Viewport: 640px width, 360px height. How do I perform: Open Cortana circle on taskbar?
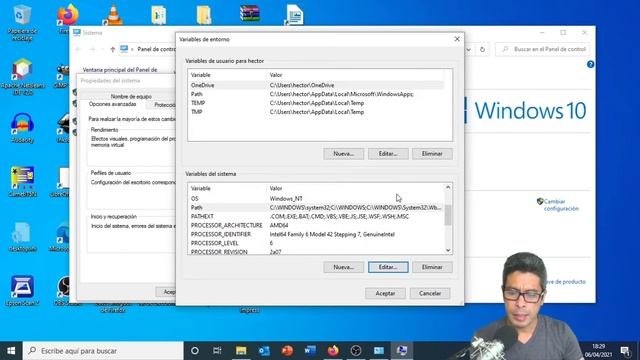195,351
